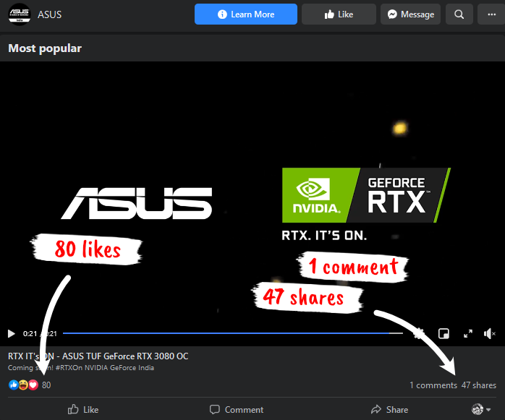Click the Learn More button
The image size is (505, 420).
pos(246,14)
